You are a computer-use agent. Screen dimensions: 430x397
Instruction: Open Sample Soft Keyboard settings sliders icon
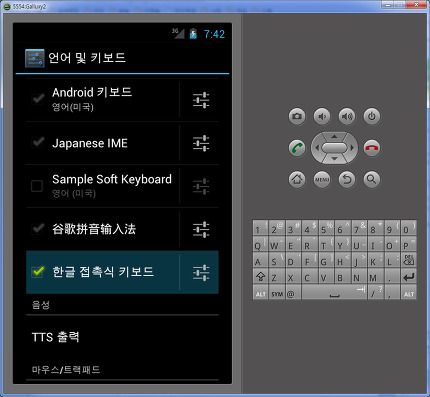(201, 186)
